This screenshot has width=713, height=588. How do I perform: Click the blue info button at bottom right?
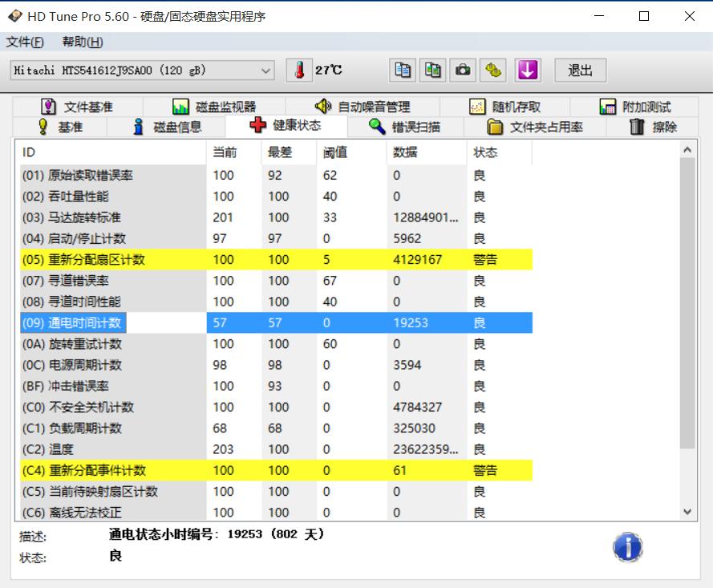point(627,546)
